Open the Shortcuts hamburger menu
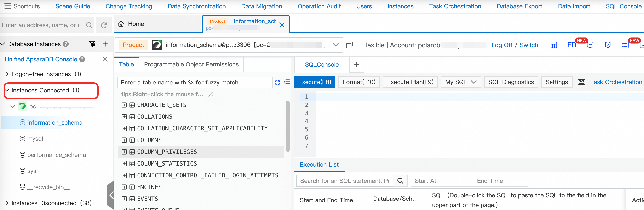The height and width of the screenshot is (210, 644). coord(8,6)
